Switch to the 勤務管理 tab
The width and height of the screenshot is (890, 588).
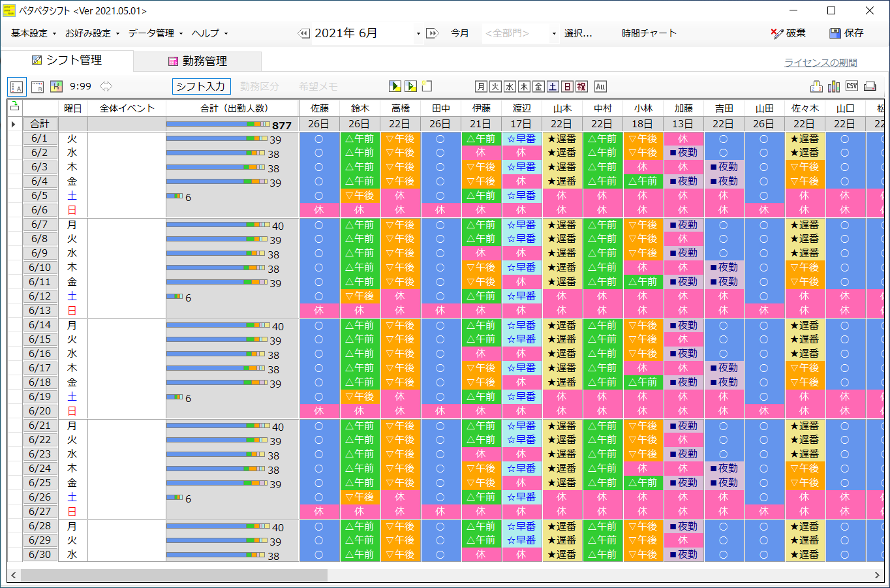pos(198,61)
